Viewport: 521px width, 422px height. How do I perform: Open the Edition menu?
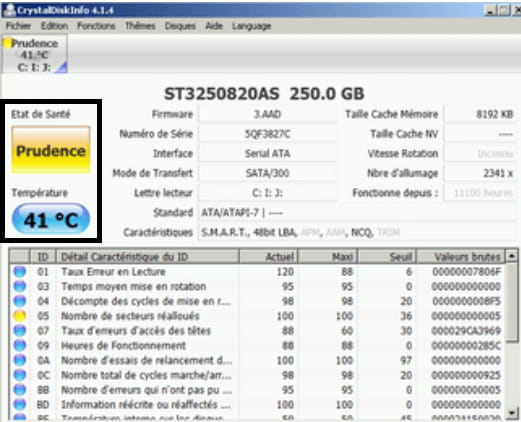(x=54, y=26)
